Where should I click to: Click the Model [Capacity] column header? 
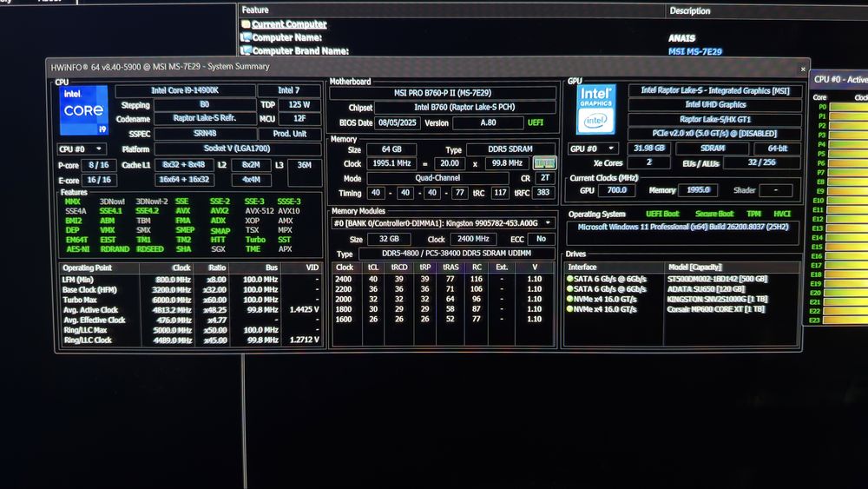click(694, 267)
